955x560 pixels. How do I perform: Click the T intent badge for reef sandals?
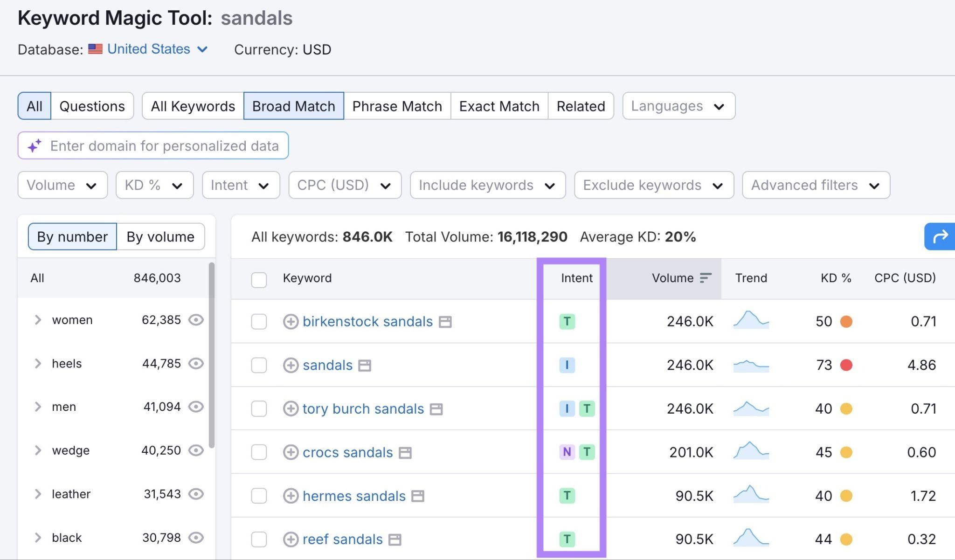click(x=567, y=539)
